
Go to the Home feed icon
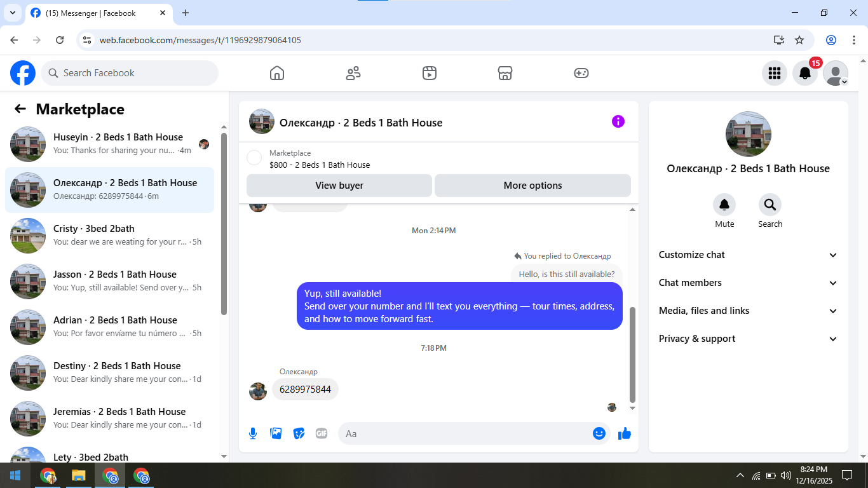277,73
